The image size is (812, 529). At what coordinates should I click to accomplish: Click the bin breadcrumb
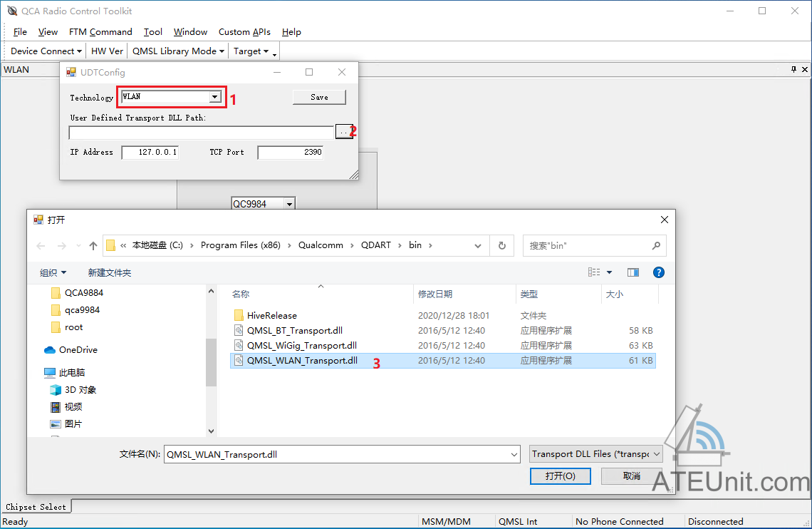[x=415, y=245]
